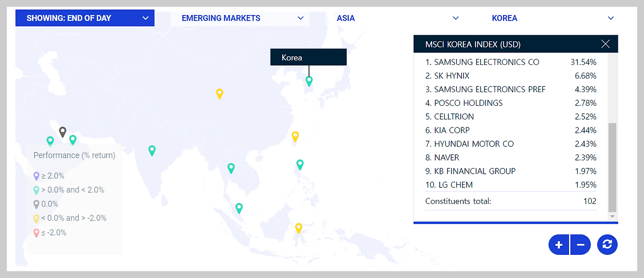Click the dark gray map pin
Image resolution: width=644 pixels, height=278 pixels.
[62, 132]
